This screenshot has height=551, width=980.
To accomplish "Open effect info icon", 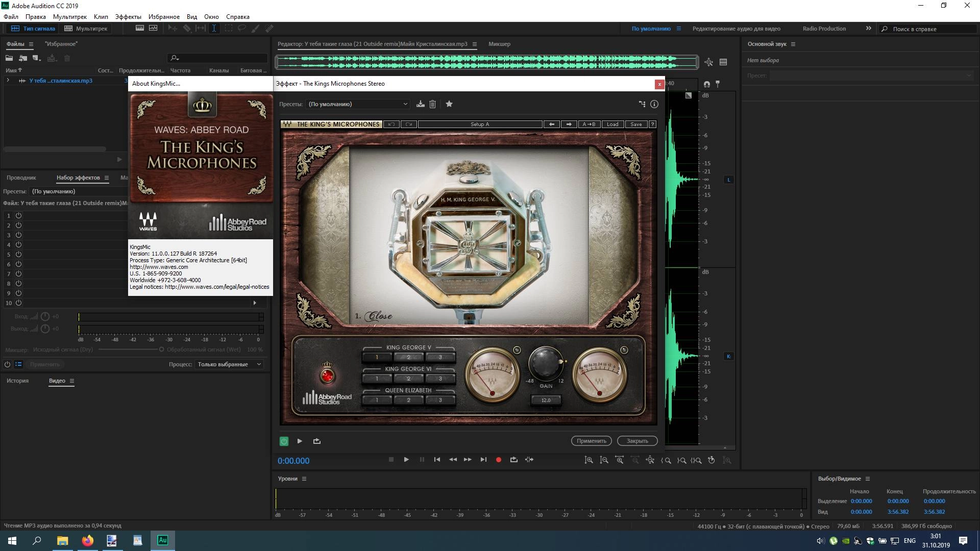I will tap(654, 104).
